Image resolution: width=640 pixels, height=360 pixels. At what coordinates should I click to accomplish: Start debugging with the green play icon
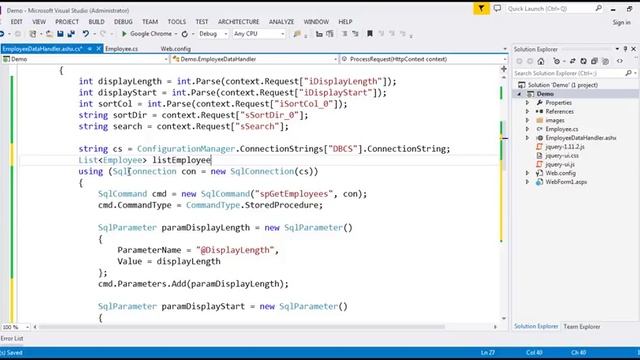(124, 34)
